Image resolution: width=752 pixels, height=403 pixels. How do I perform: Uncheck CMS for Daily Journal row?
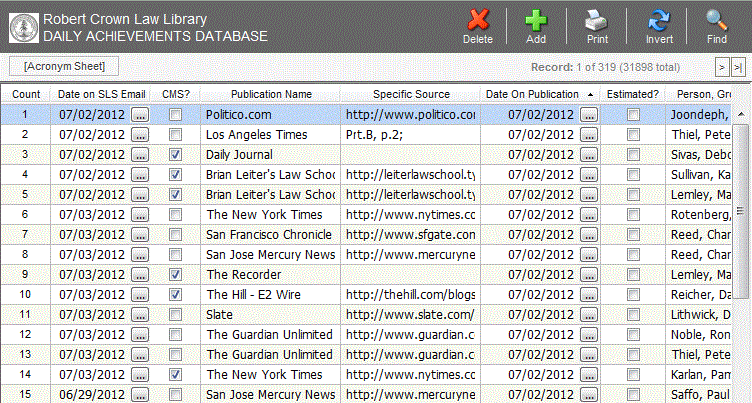click(176, 154)
